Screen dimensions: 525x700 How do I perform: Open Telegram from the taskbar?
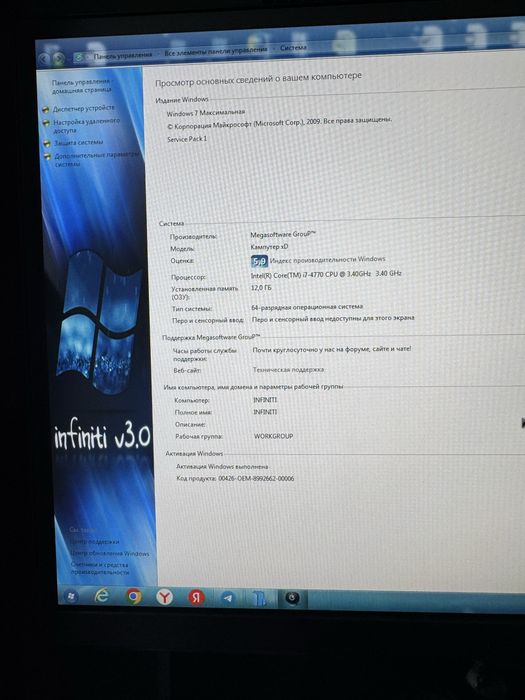229,598
